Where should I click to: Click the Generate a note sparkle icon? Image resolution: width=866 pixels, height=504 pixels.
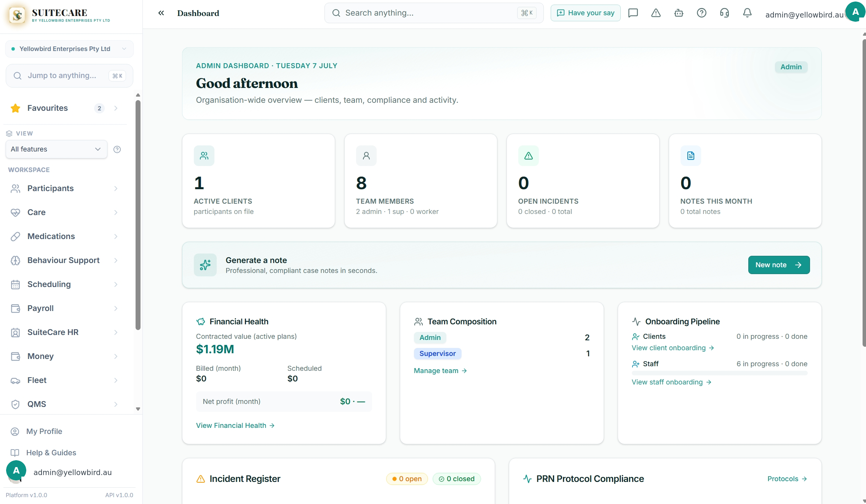point(205,265)
